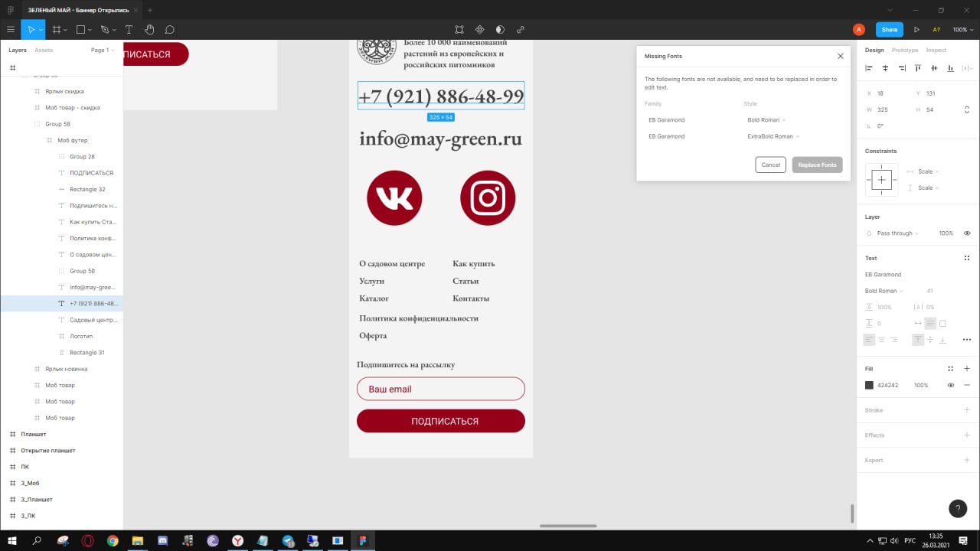Image resolution: width=980 pixels, height=551 pixels.
Task: Align selection to right
Action: pos(902,68)
